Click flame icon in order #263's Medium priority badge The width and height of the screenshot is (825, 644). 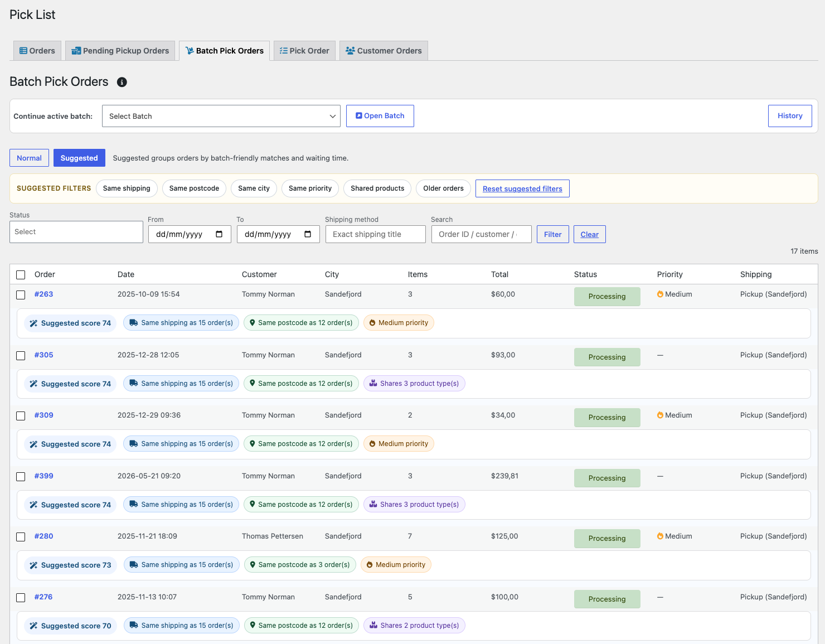(372, 323)
